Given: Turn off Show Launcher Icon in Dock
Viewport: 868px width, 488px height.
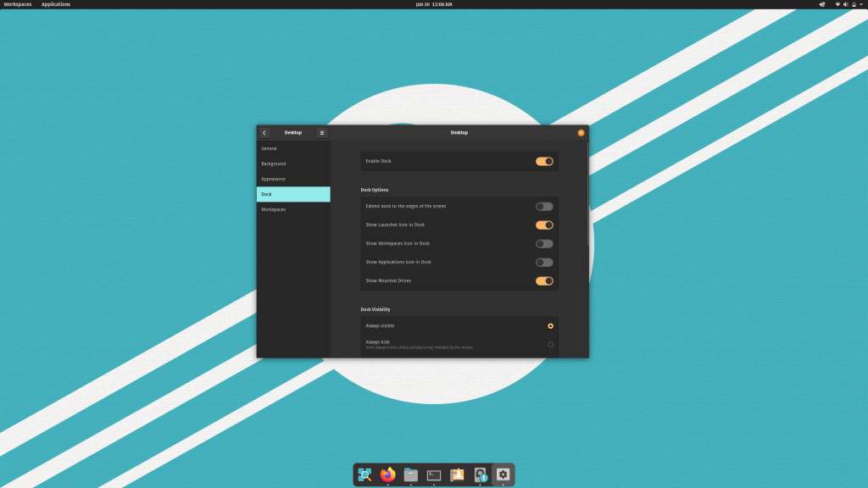Looking at the screenshot, I should point(546,225).
